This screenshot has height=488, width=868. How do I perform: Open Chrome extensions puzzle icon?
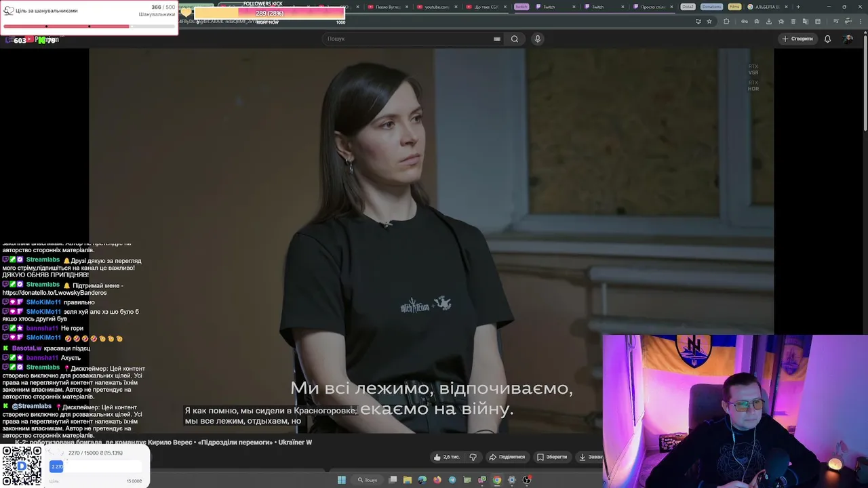[726, 21]
